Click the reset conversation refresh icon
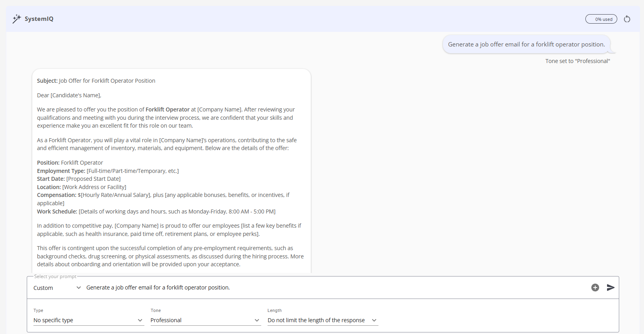Screen dimensions: 644x334 (627, 19)
